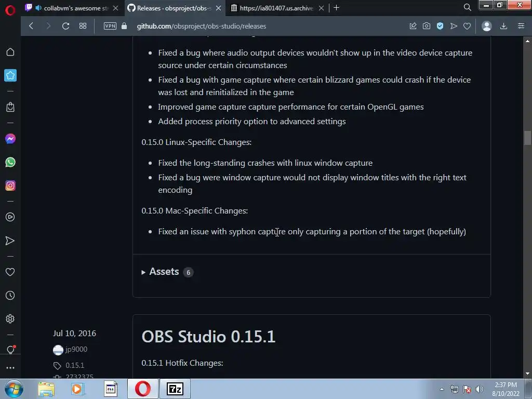Search open tabs with magnifier icon
Screen dimensions: 532x399
coord(467,7)
